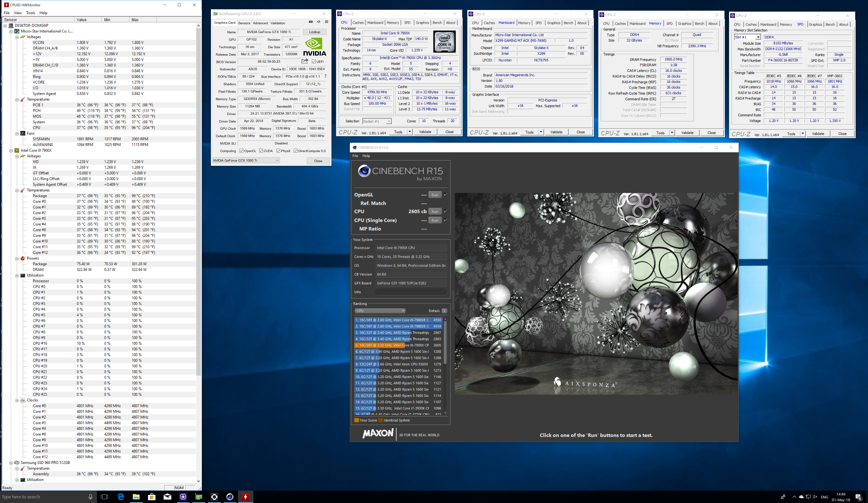This screenshot has width=868, height=503.
Task: Toggle the DirectCompute 5.0 checkbox
Action: pyautogui.click(x=296, y=151)
